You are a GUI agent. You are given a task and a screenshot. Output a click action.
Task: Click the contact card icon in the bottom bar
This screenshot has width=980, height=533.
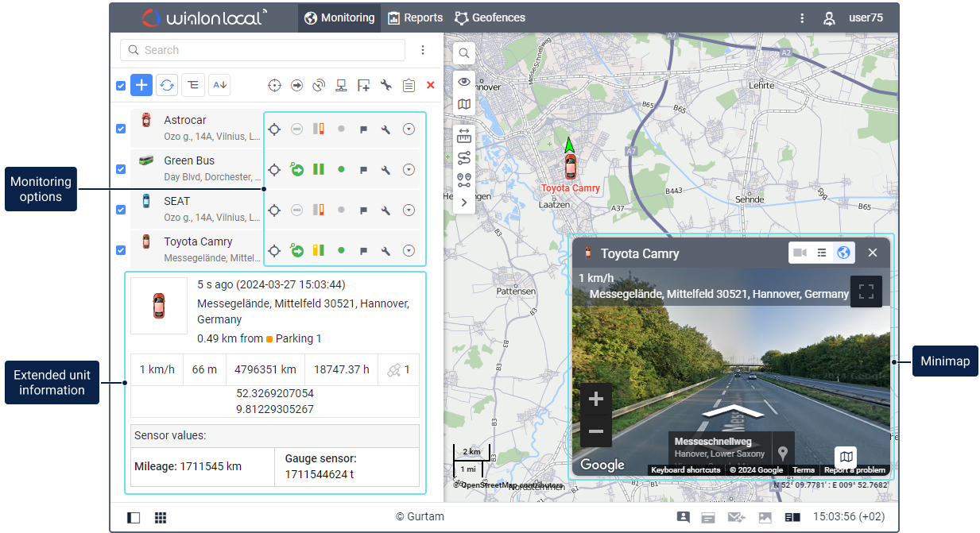pos(683,517)
